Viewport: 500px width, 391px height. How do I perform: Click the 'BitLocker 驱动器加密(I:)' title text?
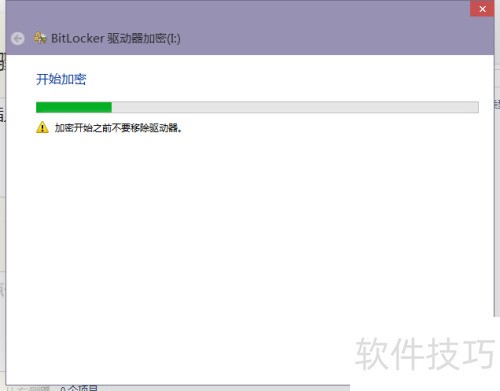tap(116, 38)
